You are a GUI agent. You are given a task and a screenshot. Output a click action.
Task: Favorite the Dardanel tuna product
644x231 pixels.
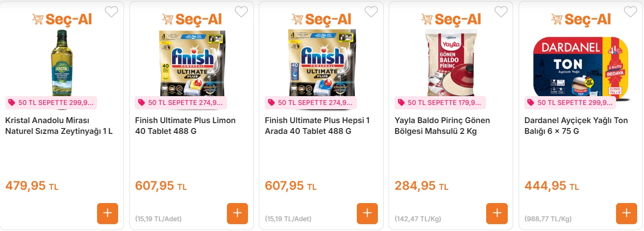point(630,11)
